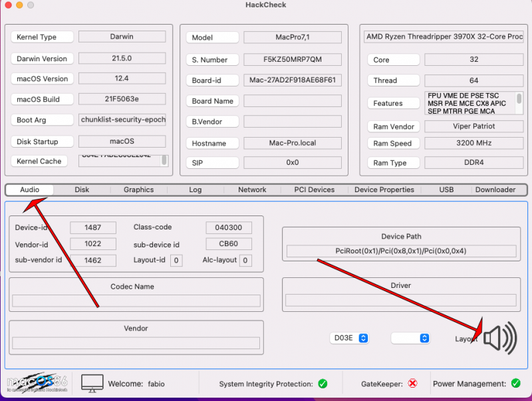Click the System Integrity Protection green checkmark
The image size is (532, 401).
pos(323,384)
